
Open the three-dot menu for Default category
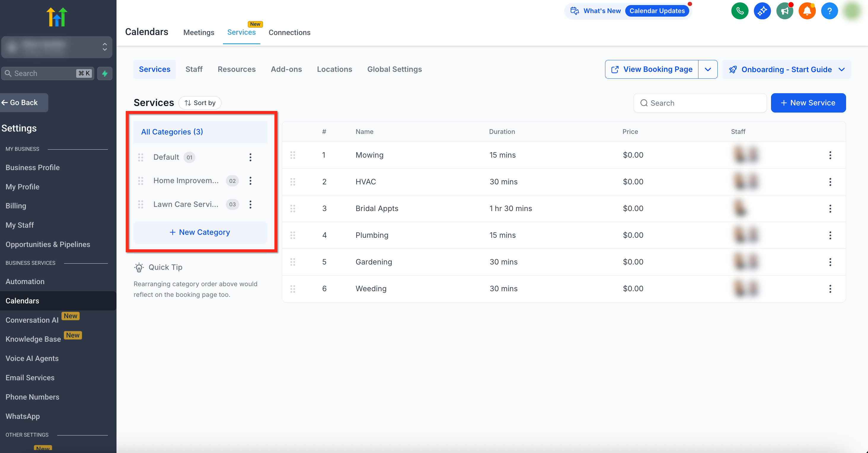pos(250,157)
